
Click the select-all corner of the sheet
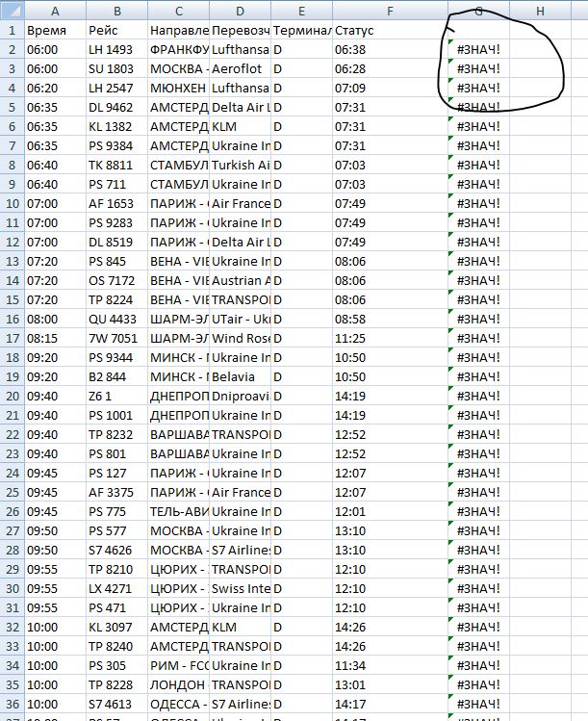(11, 11)
